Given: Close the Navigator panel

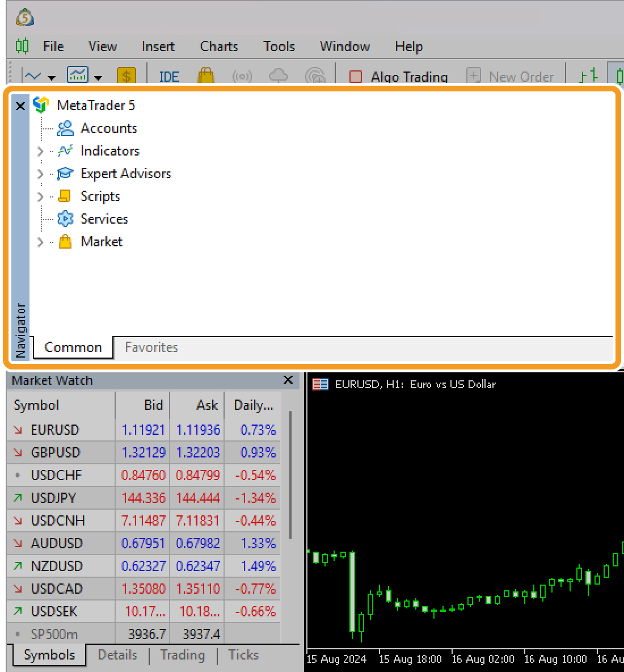Looking at the screenshot, I should coord(20,106).
